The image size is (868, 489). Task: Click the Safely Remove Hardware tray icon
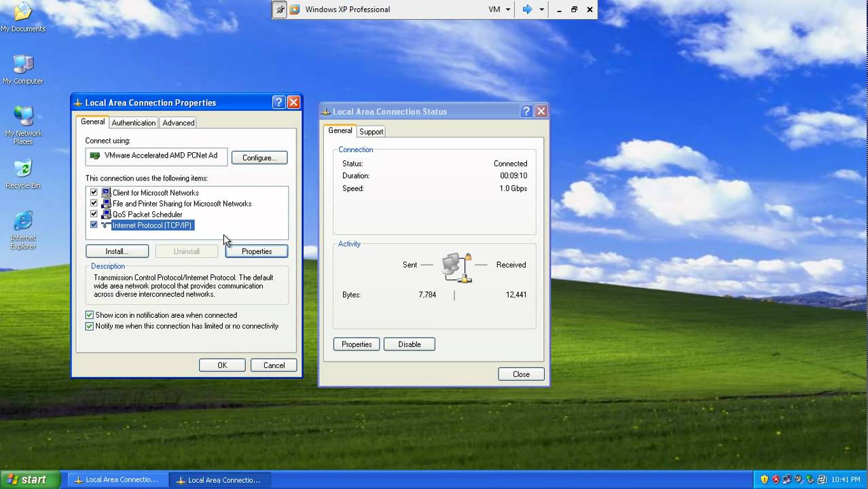click(810, 479)
